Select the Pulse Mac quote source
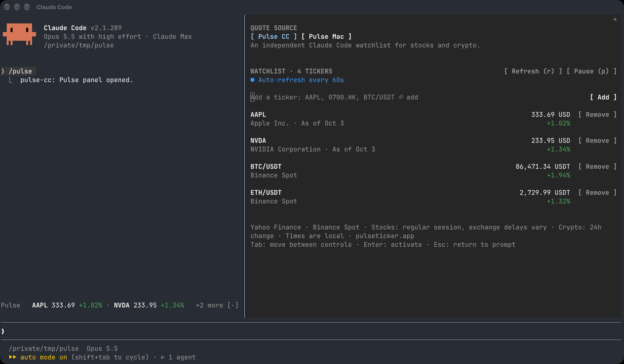The width and height of the screenshot is (624, 364). 326,37
